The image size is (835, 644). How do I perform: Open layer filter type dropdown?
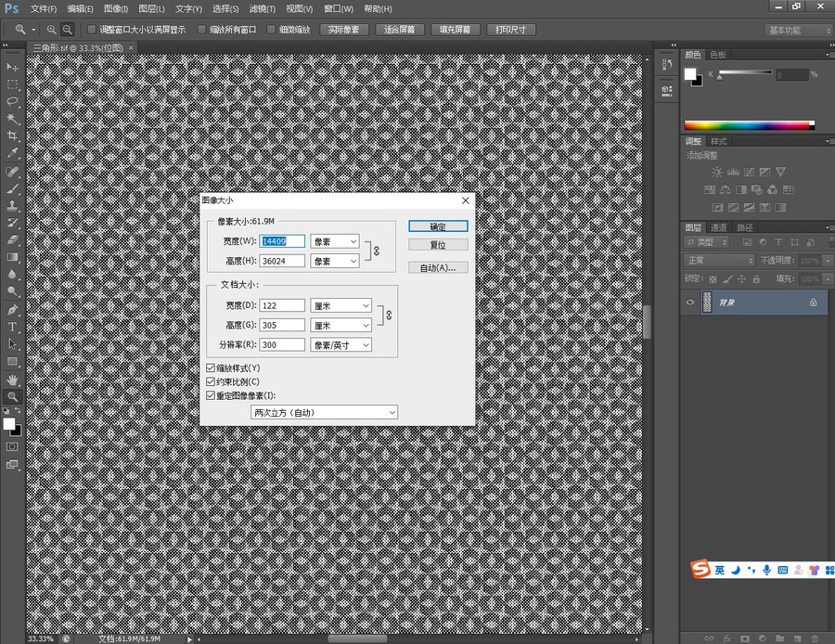tap(707, 242)
